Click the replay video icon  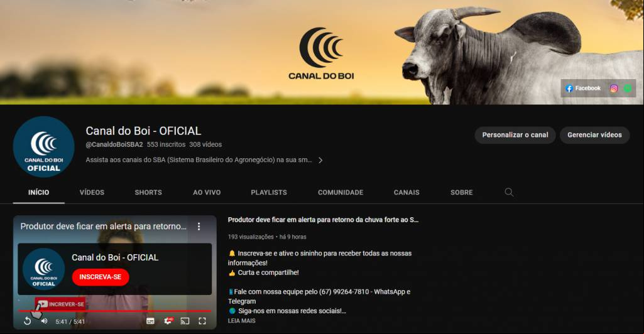pos(27,321)
